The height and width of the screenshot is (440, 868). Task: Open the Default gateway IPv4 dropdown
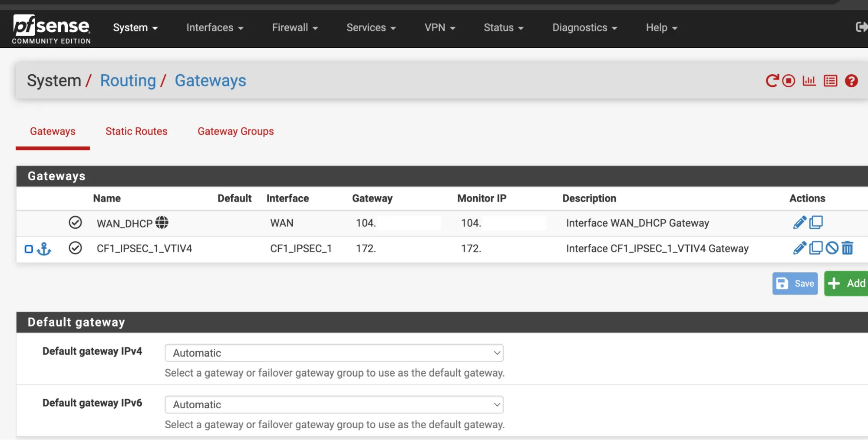point(334,353)
